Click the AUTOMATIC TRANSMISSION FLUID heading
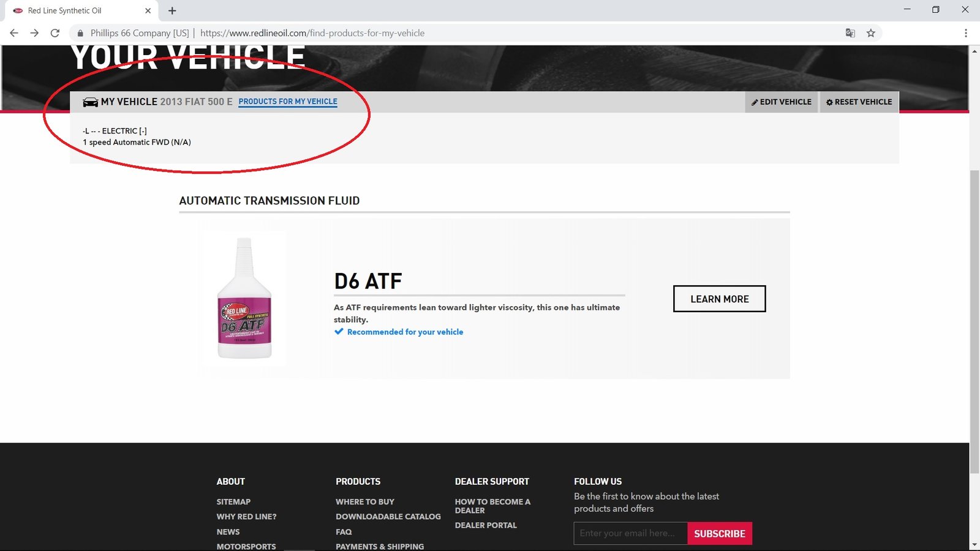 (x=269, y=201)
